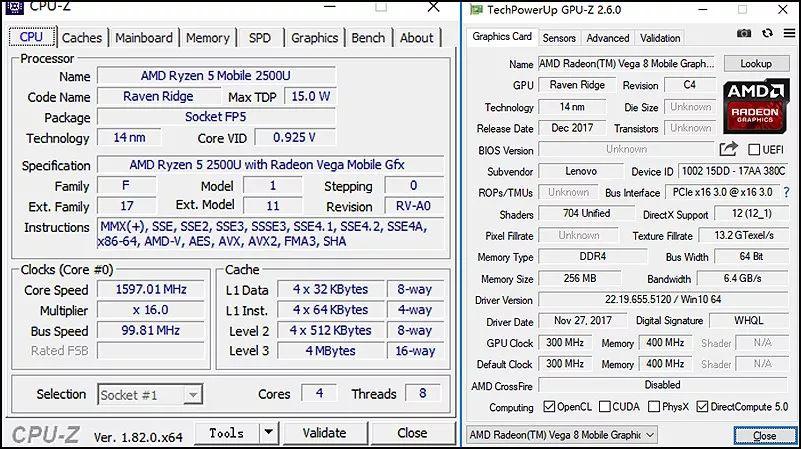Viewport: 801px width, 449px height.
Task: Switch to the Graphics tab in CPU-Z
Action: click(314, 38)
